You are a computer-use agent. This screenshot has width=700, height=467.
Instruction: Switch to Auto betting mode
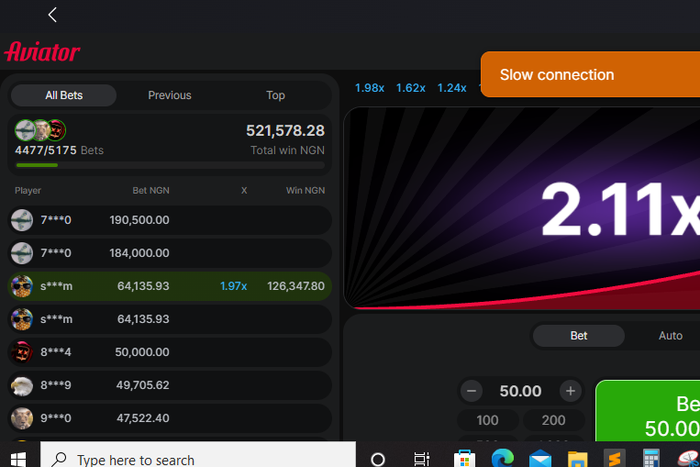670,336
